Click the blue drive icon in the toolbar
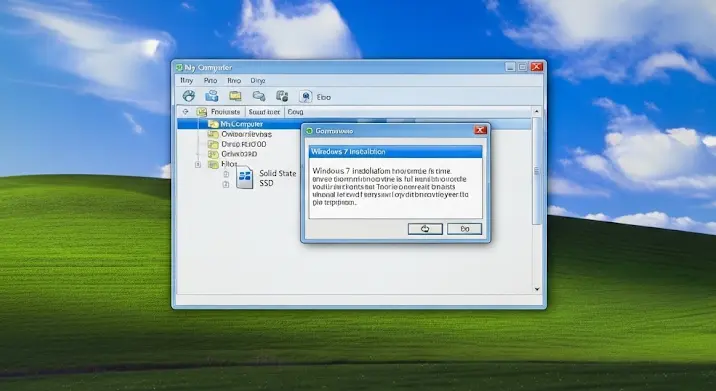 211,96
